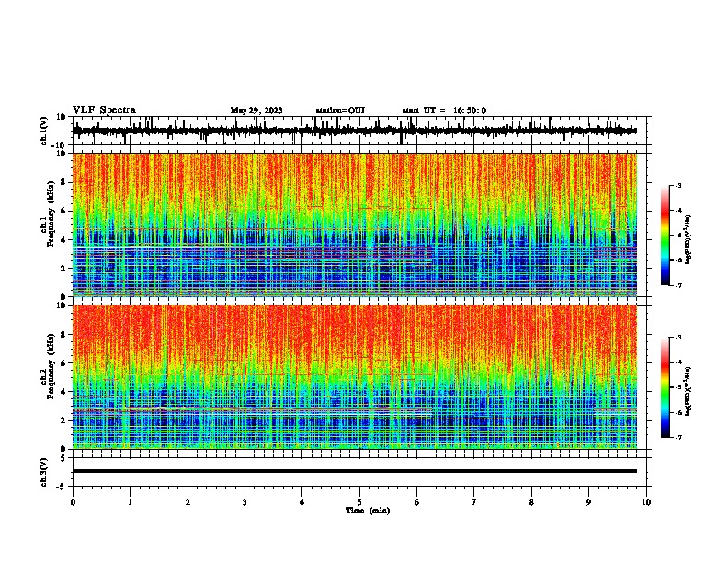Screen dimensions: 728x563
Task: Click the time-axis tick label "3"
Action: pos(245,502)
